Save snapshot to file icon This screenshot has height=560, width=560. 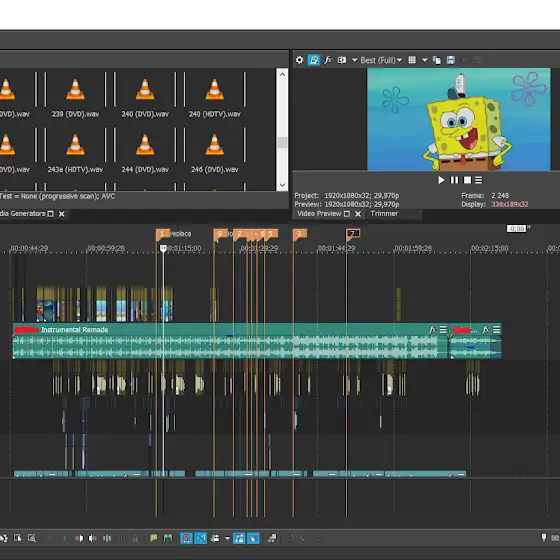[451, 60]
